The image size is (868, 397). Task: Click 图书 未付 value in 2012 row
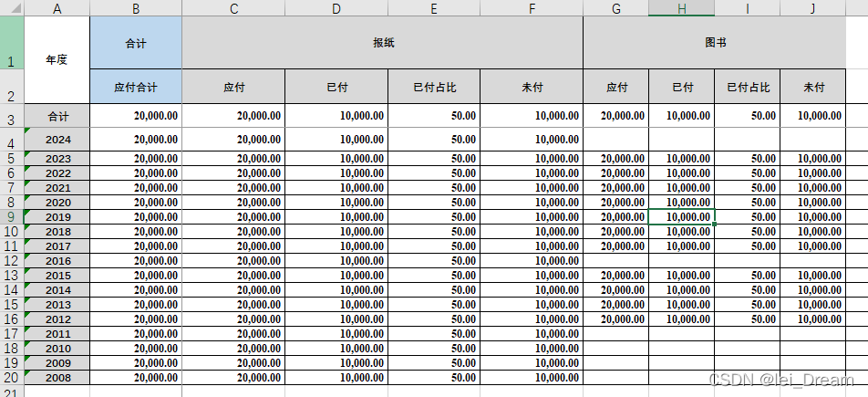[x=812, y=319]
